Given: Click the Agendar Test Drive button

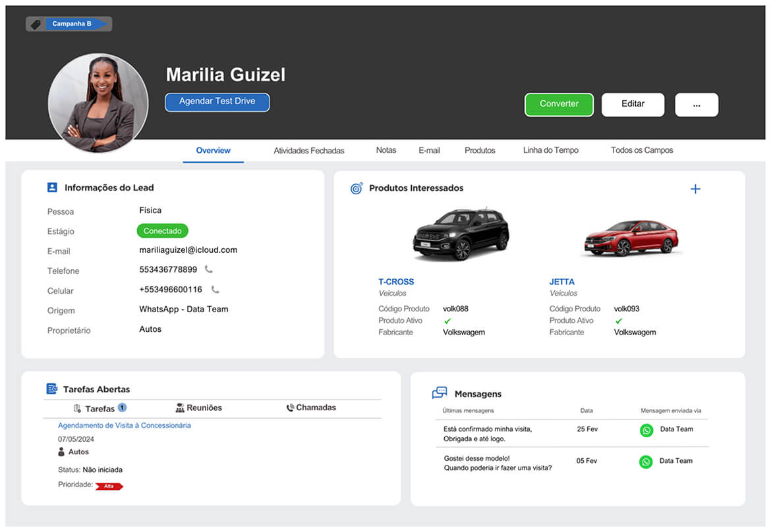Looking at the screenshot, I should [x=217, y=102].
